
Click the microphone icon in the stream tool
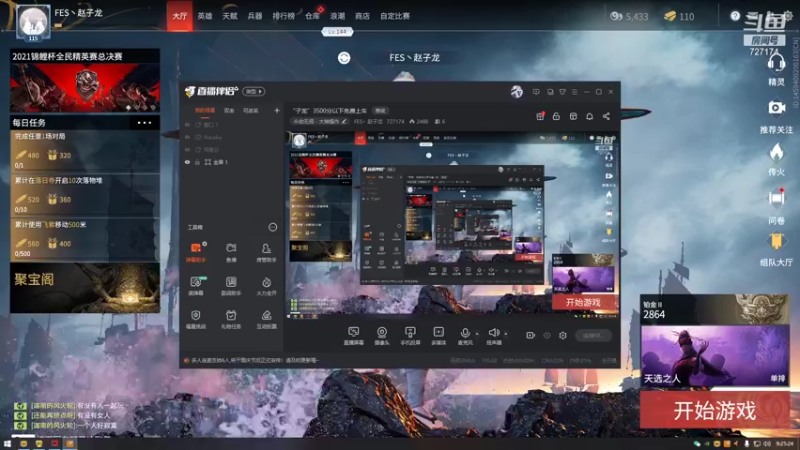click(465, 333)
